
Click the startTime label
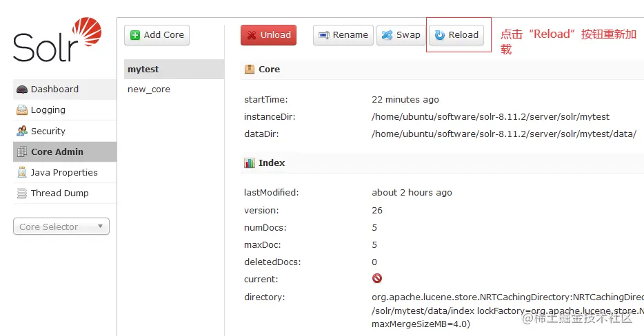tap(265, 100)
